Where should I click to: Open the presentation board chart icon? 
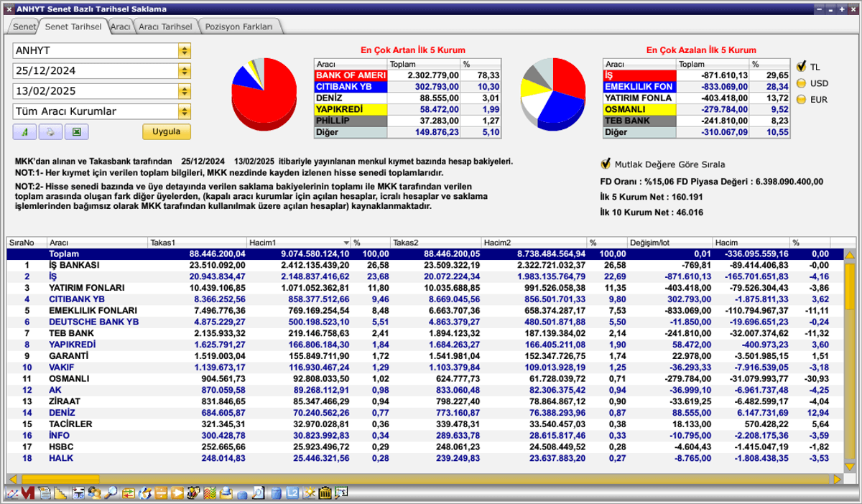click(x=340, y=493)
